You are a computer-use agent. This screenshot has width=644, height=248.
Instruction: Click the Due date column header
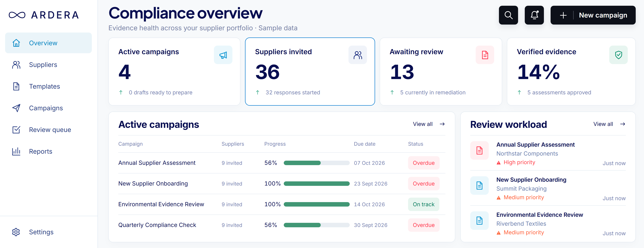(365, 144)
